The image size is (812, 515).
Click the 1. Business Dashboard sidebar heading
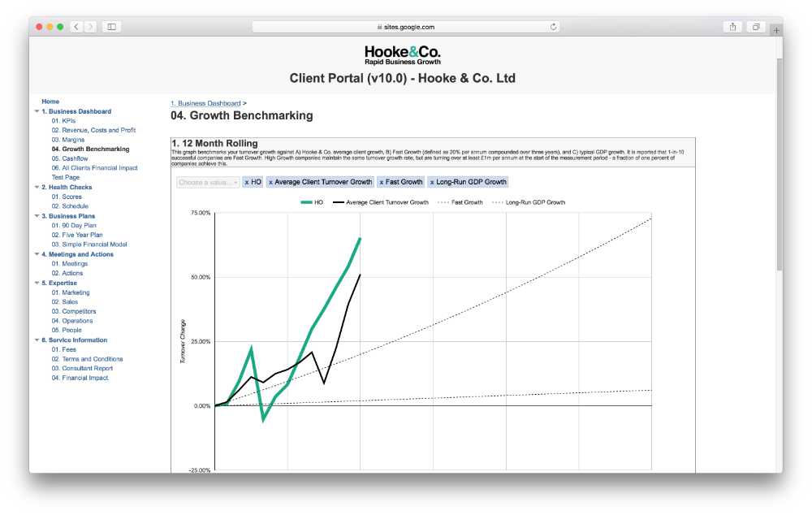tap(76, 111)
